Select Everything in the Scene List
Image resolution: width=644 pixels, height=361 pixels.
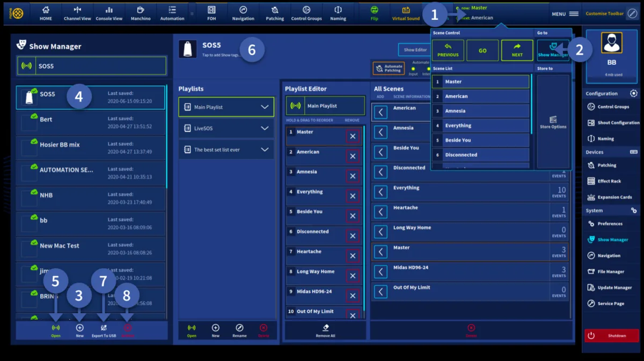(481, 126)
